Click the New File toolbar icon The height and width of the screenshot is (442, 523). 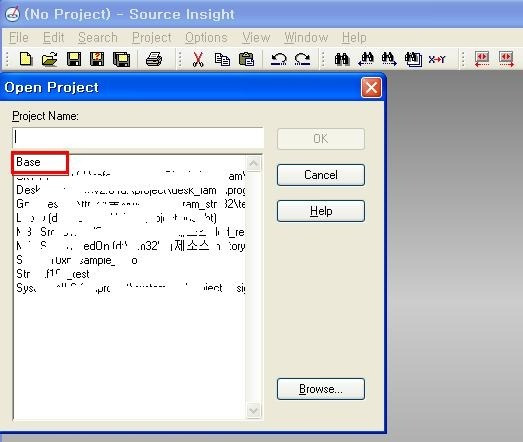pyautogui.click(x=26, y=59)
